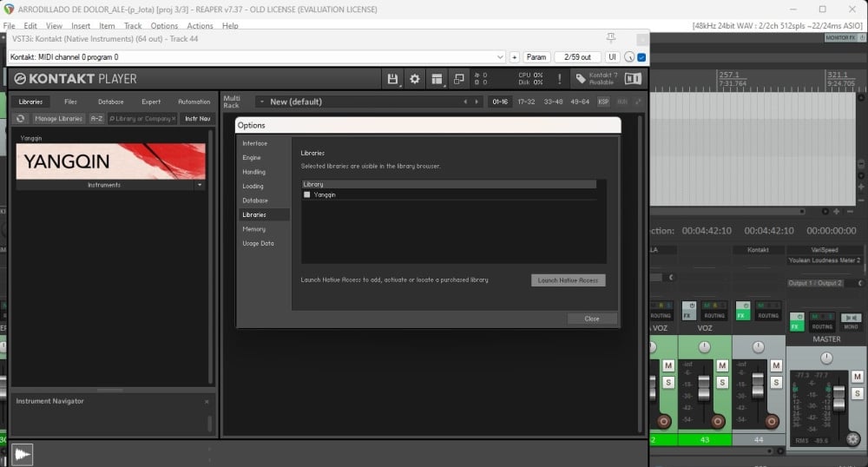Expand the Yangqin Instruments dropdown
The height and width of the screenshot is (467, 868).
pos(200,185)
